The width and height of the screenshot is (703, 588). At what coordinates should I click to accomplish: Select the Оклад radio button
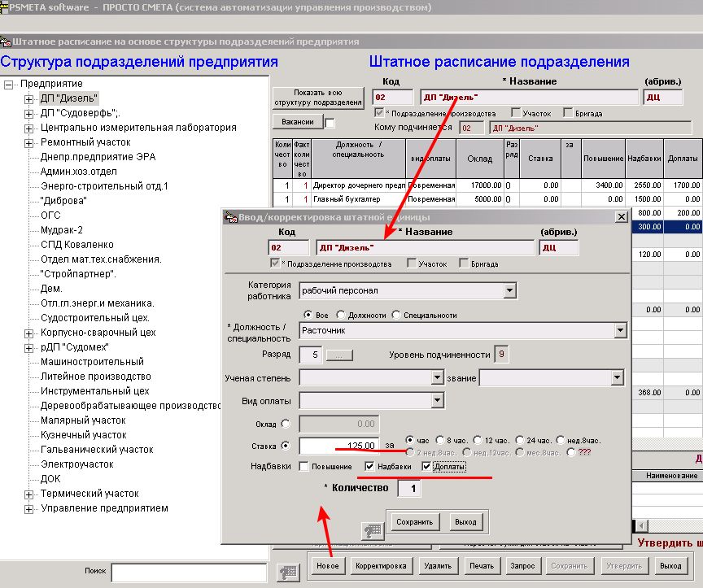click(285, 424)
